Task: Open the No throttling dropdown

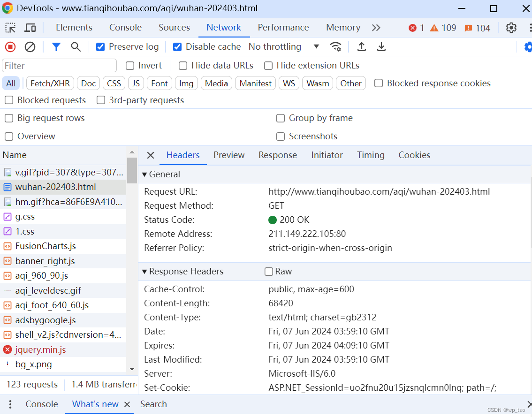Action: click(x=284, y=47)
